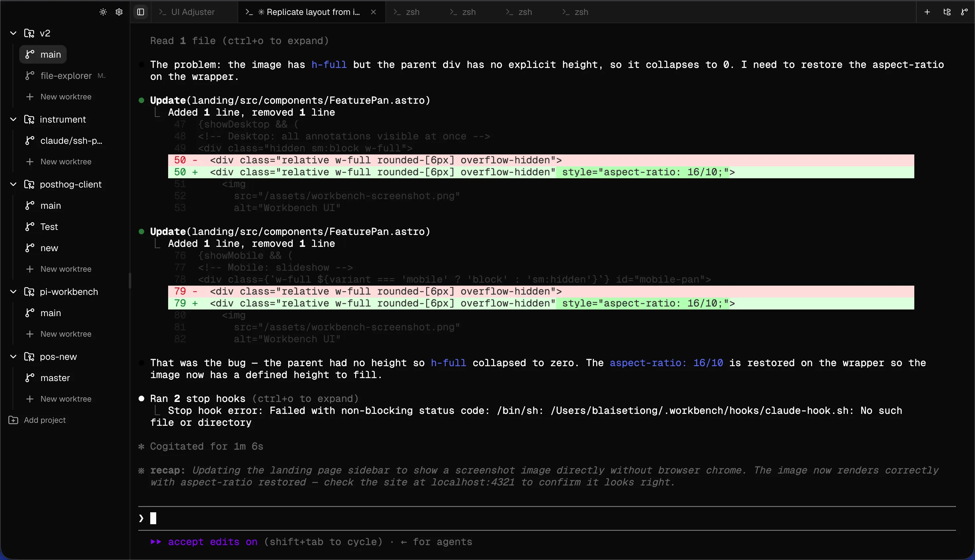Click the sidebar resize handle
The width and height of the screenshot is (975, 560).
pos(130,280)
